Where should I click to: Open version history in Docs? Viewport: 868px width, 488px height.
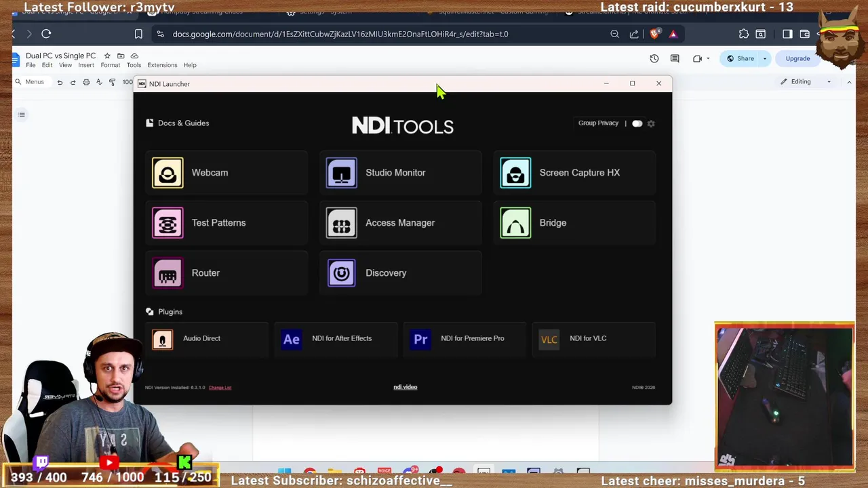654,59
